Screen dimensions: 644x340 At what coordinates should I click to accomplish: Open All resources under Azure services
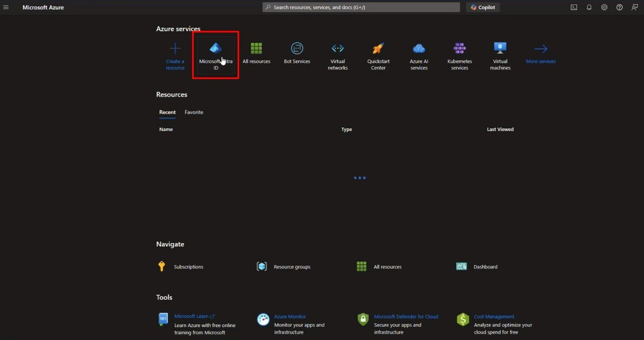[257, 54]
